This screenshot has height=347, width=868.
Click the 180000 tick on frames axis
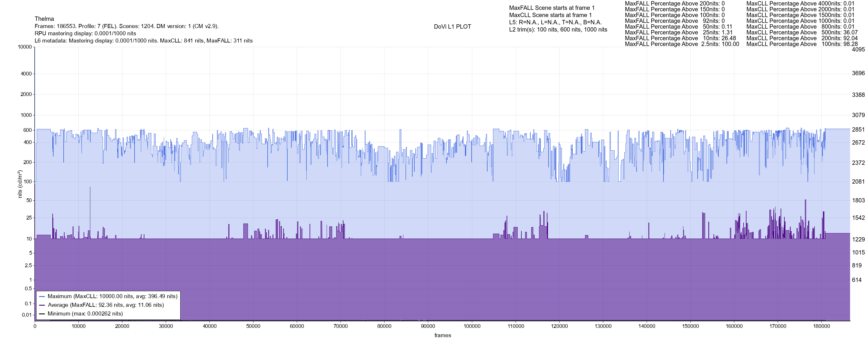point(821,326)
